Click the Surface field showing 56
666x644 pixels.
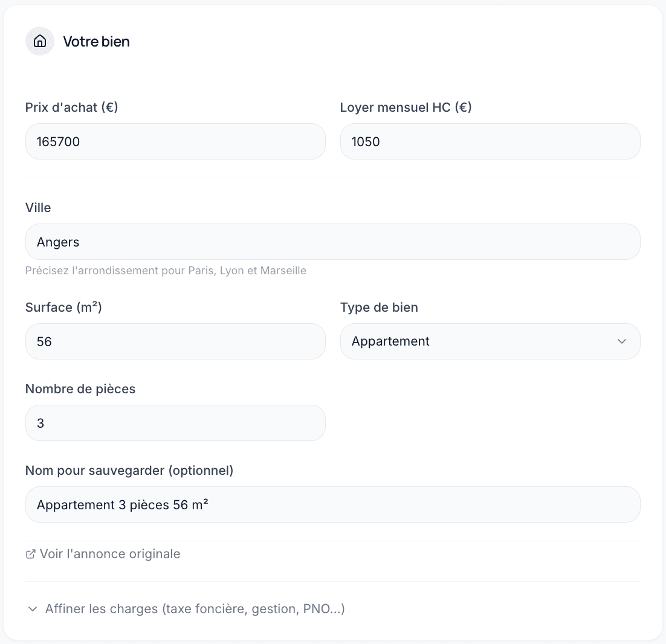(x=175, y=341)
